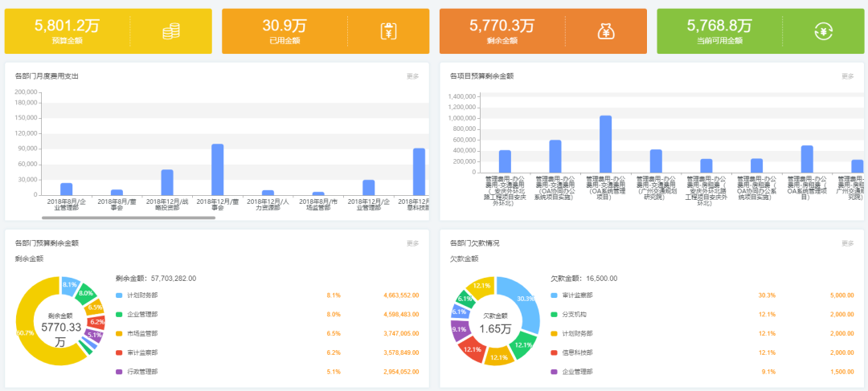The image size is (868, 391).
Task: Toggle 信息科技部 legend entry in arrears list
Action: pyautogui.click(x=576, y=352)
